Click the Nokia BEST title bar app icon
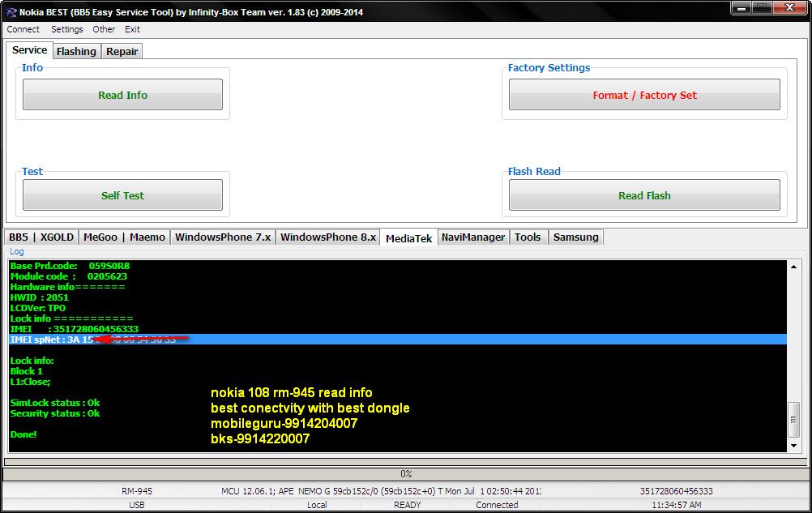This screenshot has width=812, height=513. tap(11, 12)
